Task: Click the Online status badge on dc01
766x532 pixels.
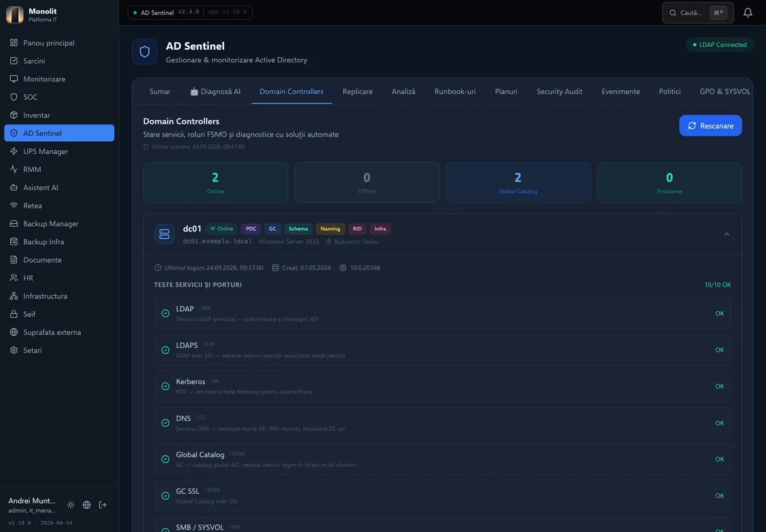Action: [x=221, y=229]
